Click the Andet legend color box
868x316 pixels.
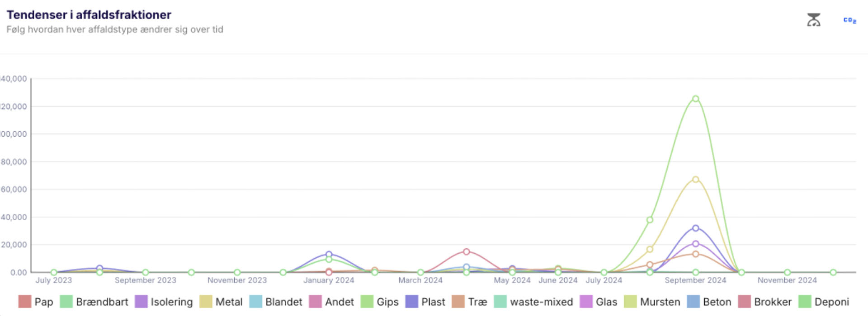(315, 302)
